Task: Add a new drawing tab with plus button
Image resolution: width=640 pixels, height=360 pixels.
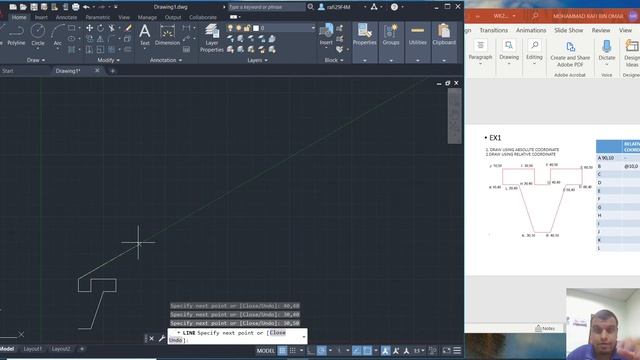Action: click(x=113, y=71)
